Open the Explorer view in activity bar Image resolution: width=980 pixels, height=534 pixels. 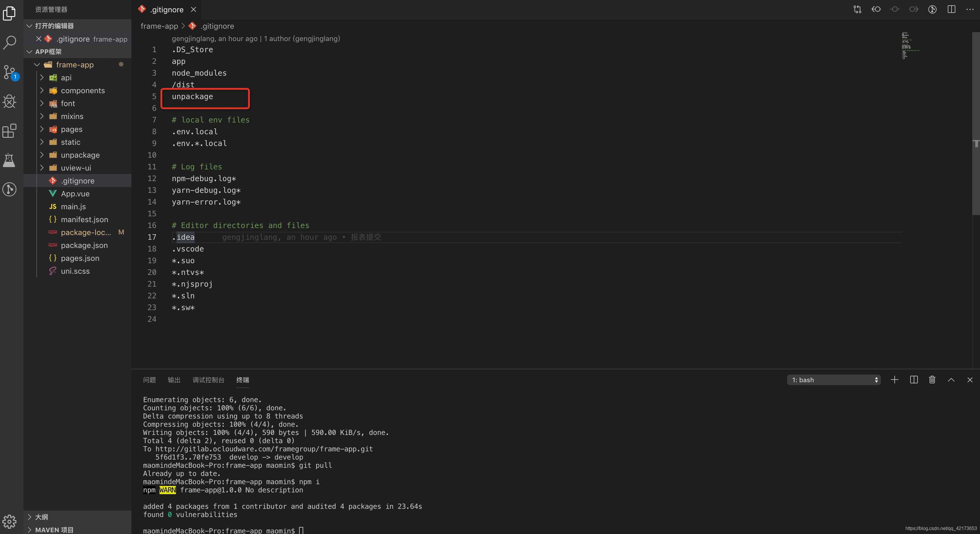[9, 14]
